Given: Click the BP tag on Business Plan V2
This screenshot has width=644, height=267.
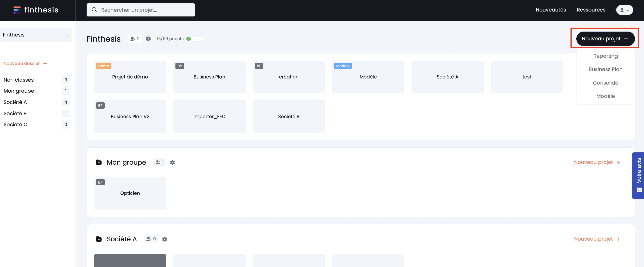Looking at the screenshot, I should click(x=100, y=106).
